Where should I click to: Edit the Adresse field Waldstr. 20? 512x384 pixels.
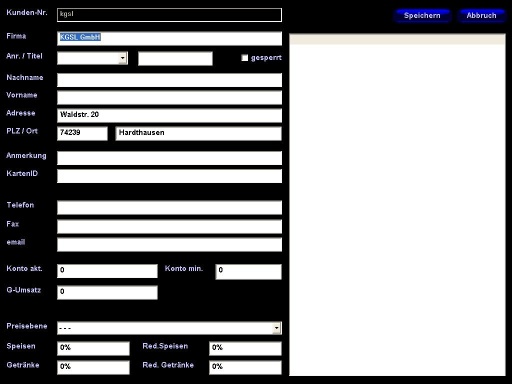(169, 115)
